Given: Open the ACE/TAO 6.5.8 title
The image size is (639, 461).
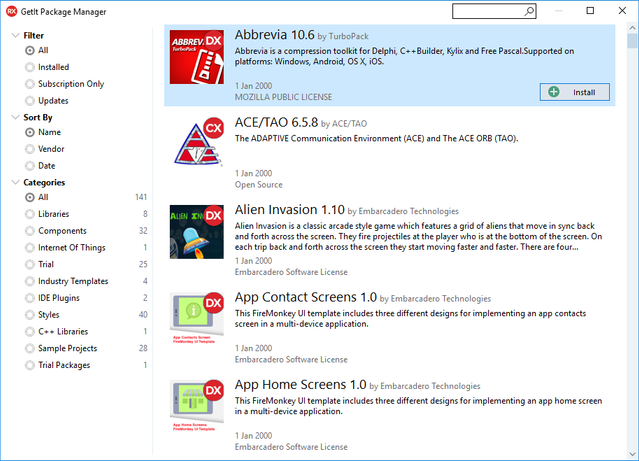Looking at the screenshot, I should tap(276, 122).
